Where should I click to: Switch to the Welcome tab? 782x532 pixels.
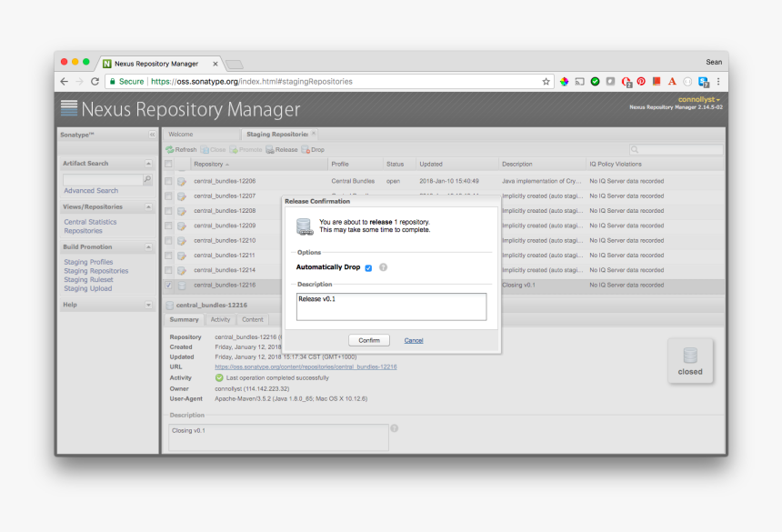coord(181,134)
